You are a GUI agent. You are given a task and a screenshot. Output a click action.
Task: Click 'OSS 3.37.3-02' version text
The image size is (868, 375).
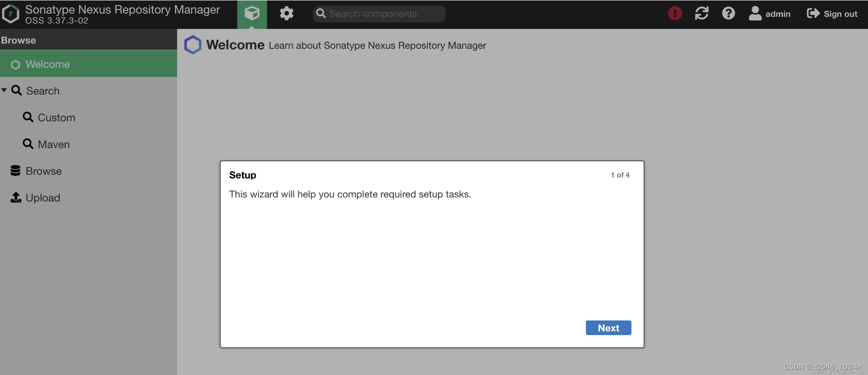(57, 21)
